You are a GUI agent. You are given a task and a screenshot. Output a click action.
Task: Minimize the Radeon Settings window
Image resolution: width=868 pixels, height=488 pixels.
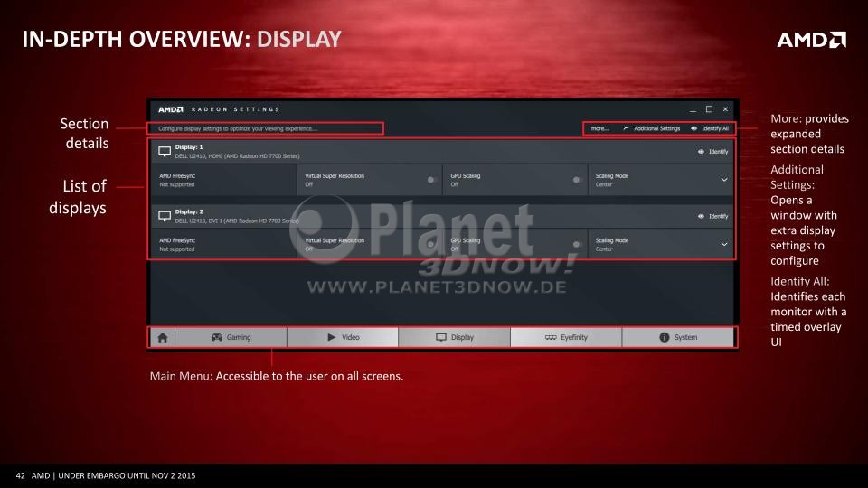click(693, 109)
